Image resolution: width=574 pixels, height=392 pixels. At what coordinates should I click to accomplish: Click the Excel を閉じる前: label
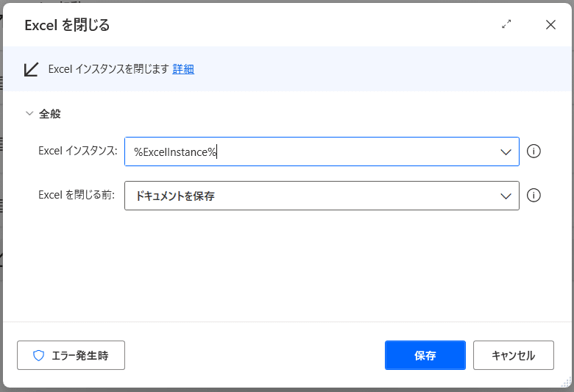[77, 195]
